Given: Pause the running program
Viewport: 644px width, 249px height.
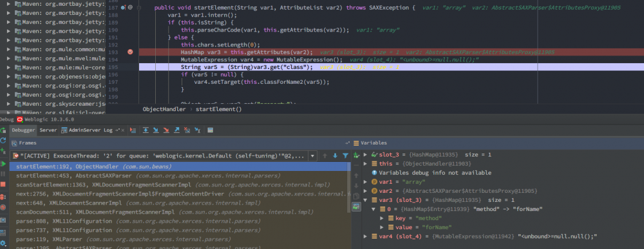Looking at the screenshot, I should point(3,174).
